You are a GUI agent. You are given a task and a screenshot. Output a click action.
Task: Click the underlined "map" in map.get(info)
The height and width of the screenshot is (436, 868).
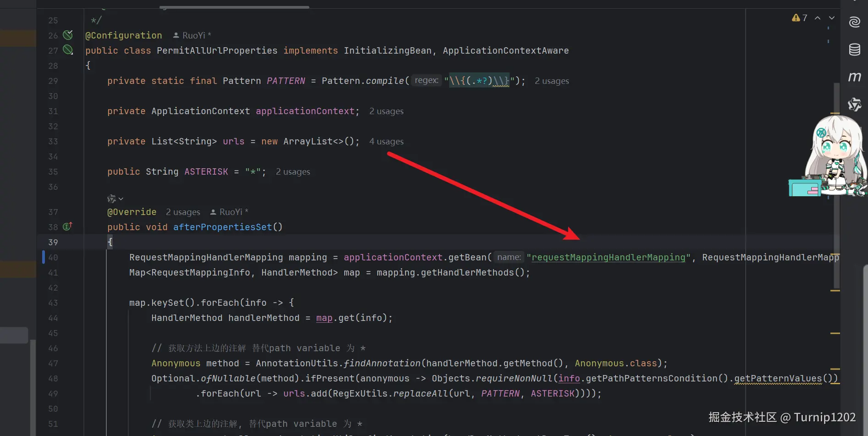click(x=324, y=318)
